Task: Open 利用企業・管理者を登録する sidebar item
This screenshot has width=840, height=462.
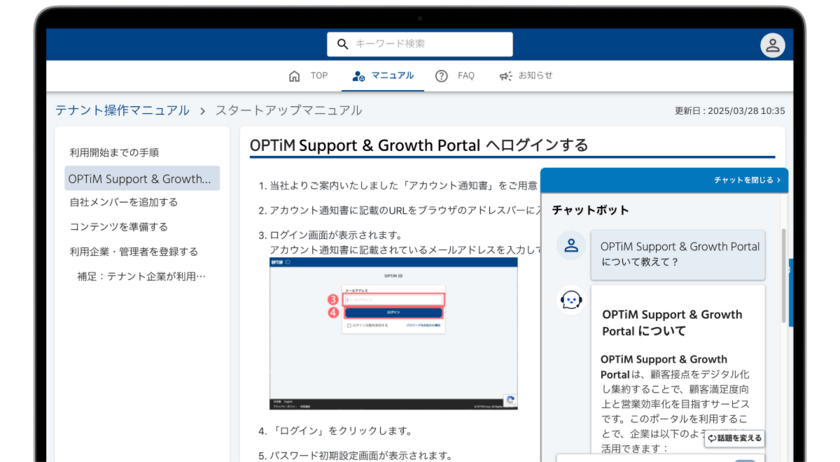Action: 134,252
